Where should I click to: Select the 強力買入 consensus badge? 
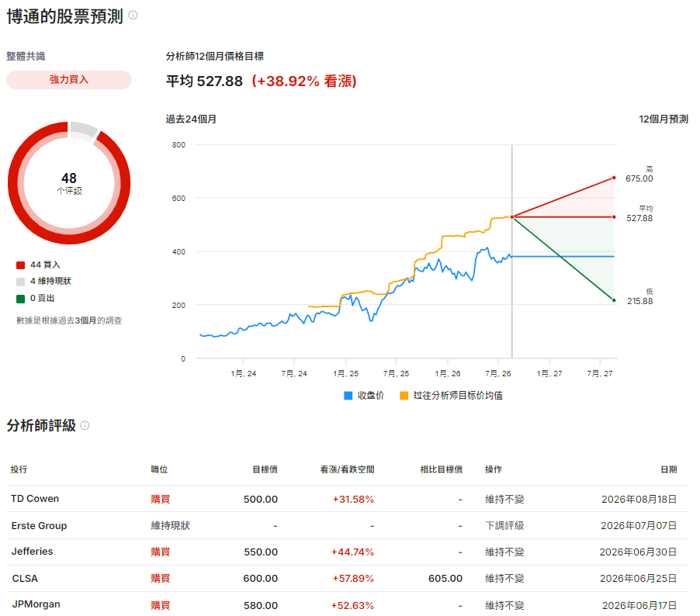point(69,80)
